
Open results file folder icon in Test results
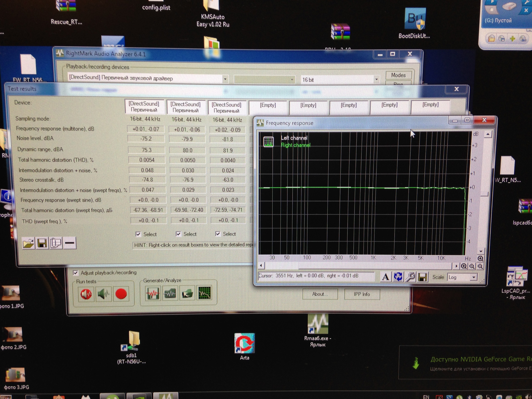(29, 243)
